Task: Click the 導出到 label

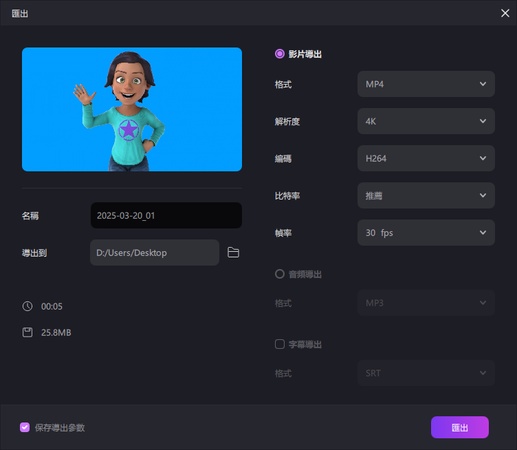Action: coord(34,253)
